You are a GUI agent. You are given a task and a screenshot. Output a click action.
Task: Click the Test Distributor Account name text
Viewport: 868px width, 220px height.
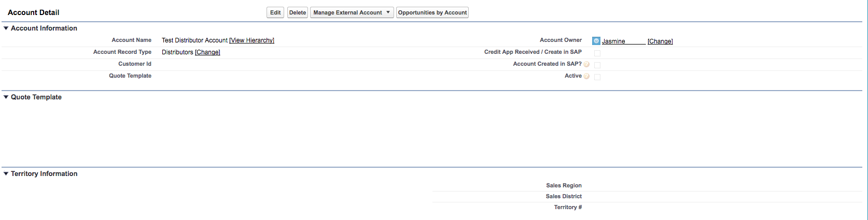tap(194, 40)
